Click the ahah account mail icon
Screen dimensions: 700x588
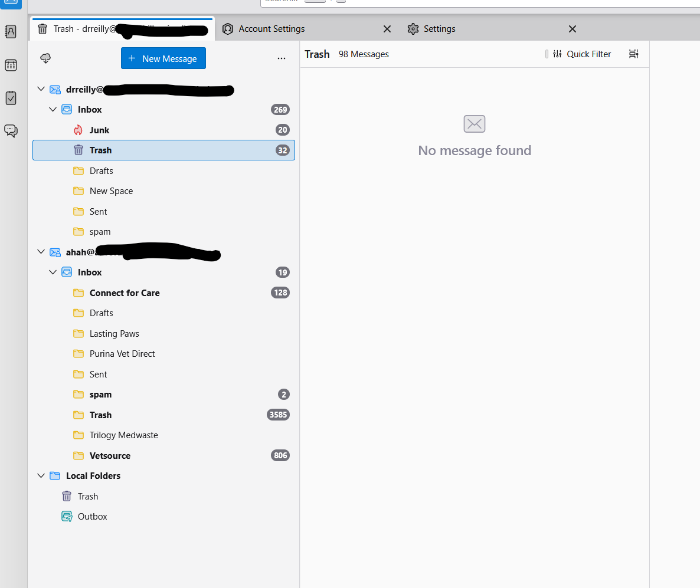(55, 252)
